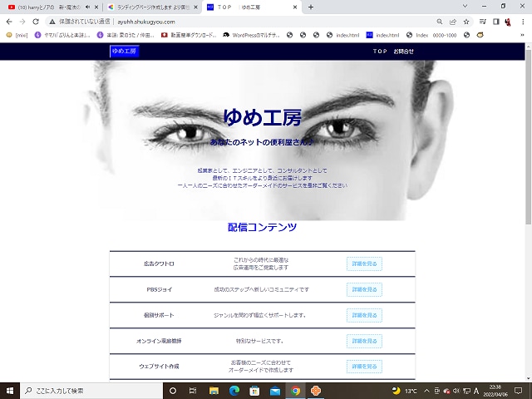This screenshot has width=532, height=399.
Task: Open the network icon in the tray
Action: pyautogui.click(x=466, y=391)
